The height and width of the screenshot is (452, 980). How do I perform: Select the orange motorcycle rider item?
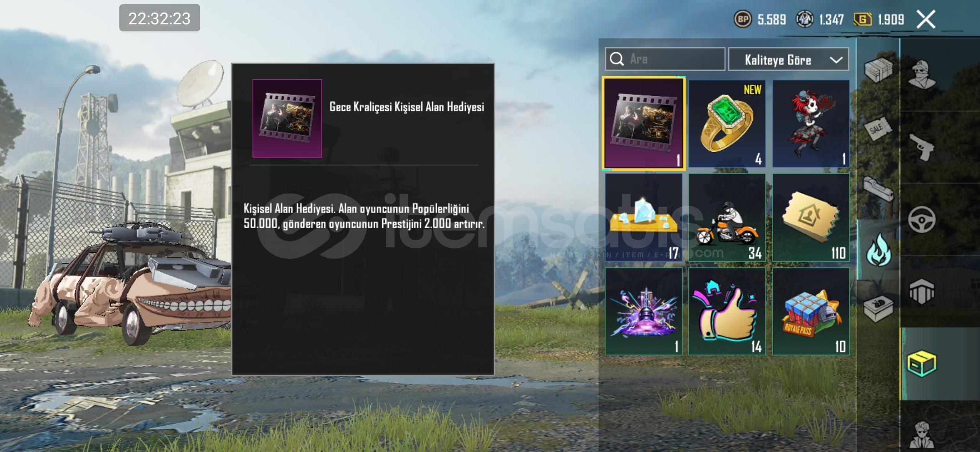[727, 218]
